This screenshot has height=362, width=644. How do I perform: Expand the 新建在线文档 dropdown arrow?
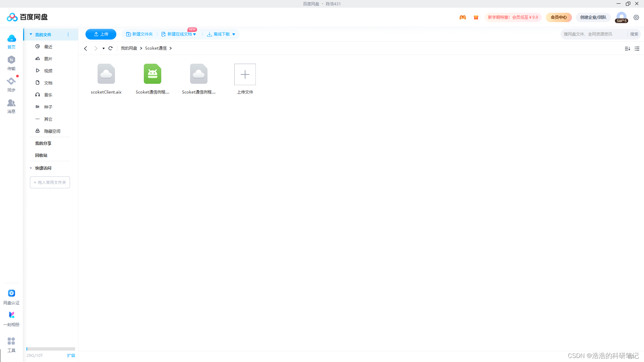194,34
